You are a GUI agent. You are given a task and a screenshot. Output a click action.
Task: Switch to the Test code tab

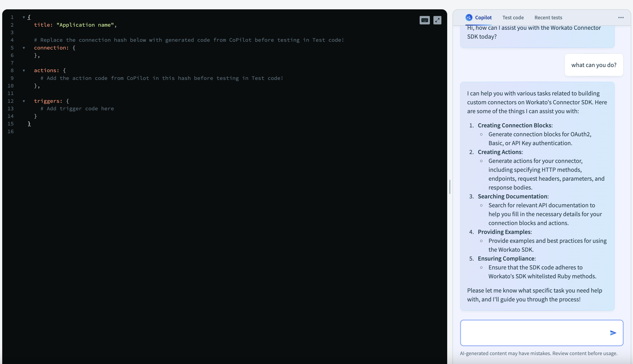click(513, 18)
